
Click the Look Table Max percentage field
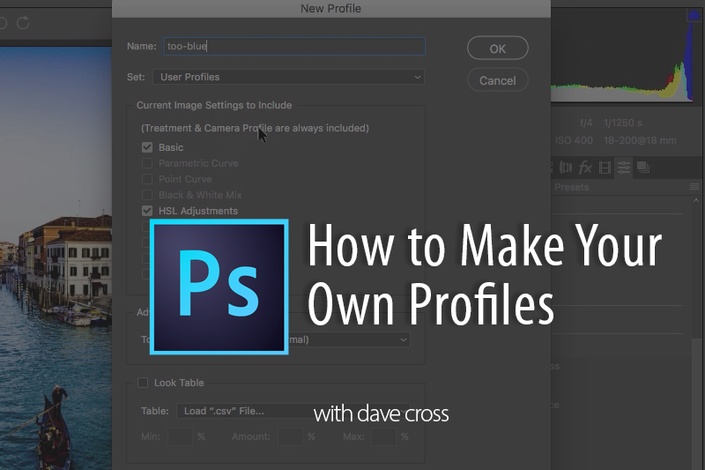384,437
